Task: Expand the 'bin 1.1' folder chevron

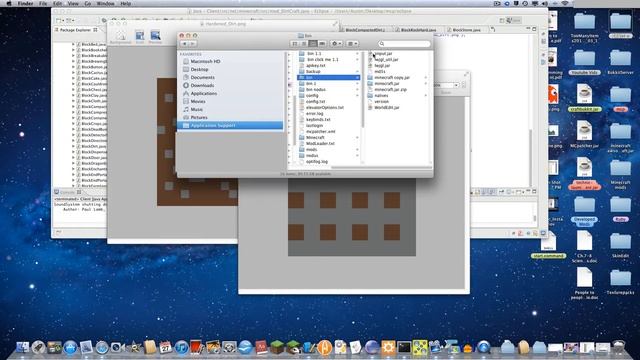Action: tap(357, 53)
